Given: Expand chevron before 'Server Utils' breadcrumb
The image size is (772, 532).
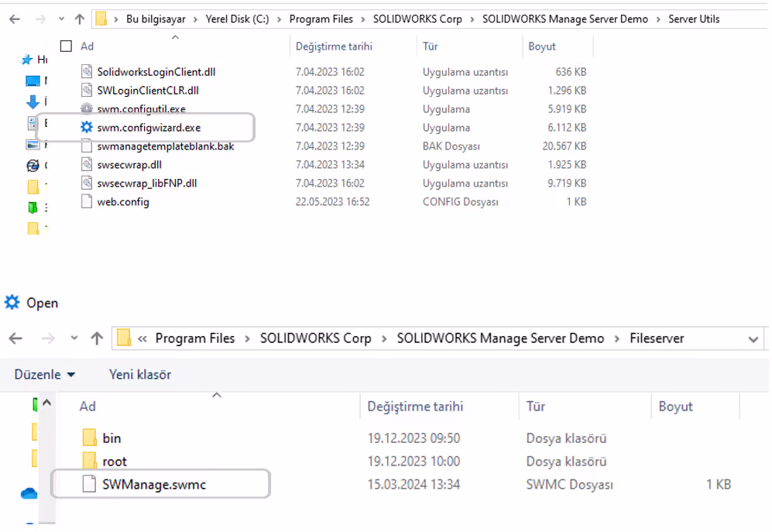Looking at the screenshot, I should click(658, 19).
